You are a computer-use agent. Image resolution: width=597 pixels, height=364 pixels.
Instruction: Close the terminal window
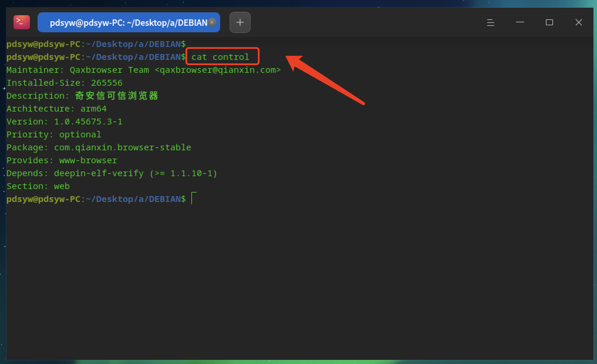579,22
